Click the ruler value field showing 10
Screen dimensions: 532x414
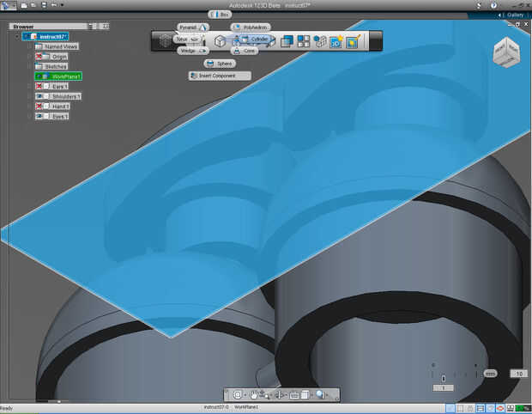coord(519,374)
